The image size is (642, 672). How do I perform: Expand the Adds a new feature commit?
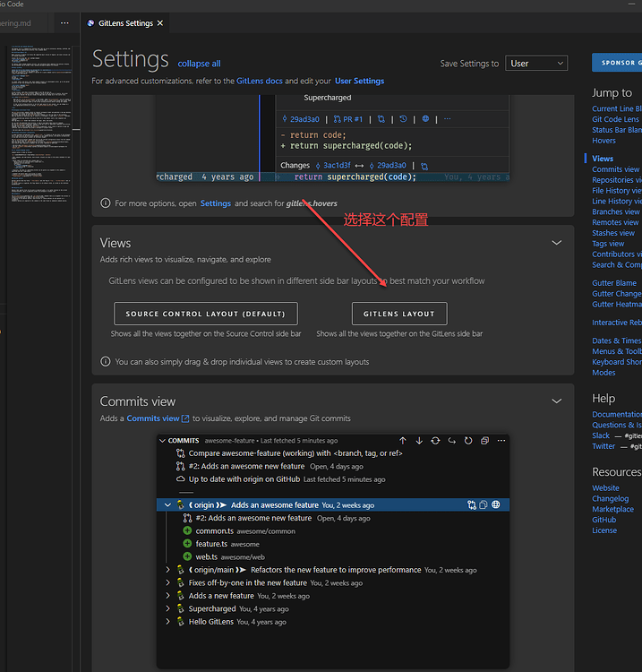(168, 596)
